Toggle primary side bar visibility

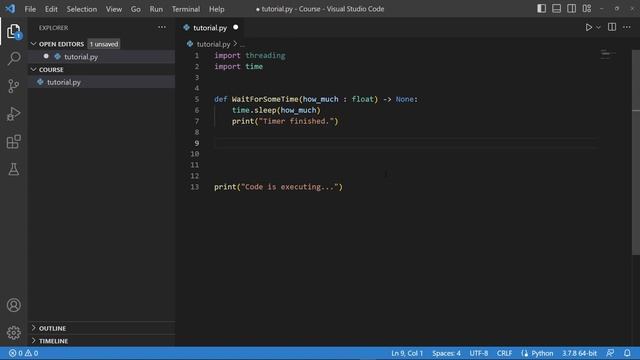click(x=541, y=9)
